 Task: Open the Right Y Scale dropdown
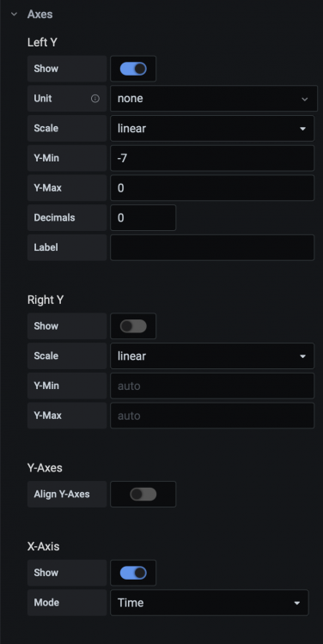[x=212, y=356]
